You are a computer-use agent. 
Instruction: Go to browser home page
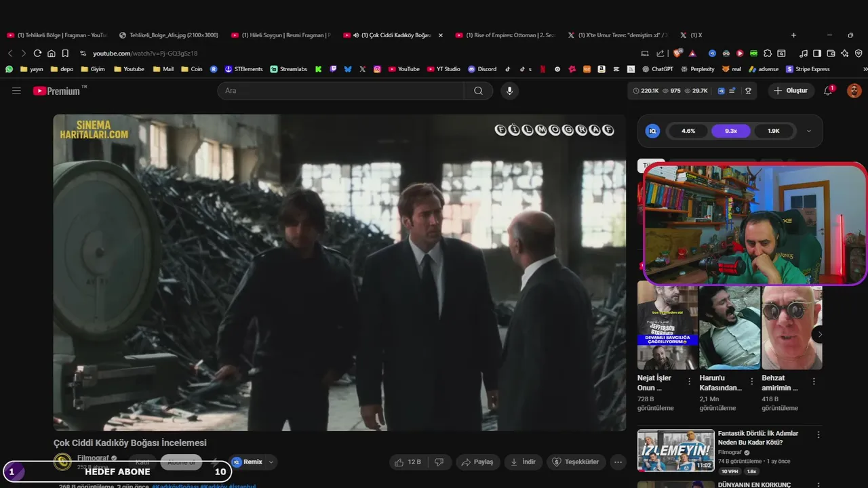tap(51, 54)
